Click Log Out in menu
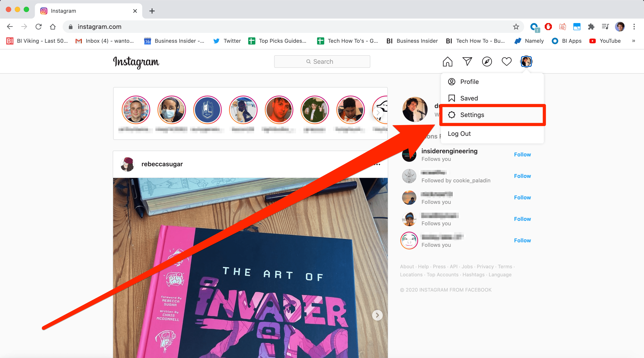Viewport: 644px width, 358px height. point(459,134)
